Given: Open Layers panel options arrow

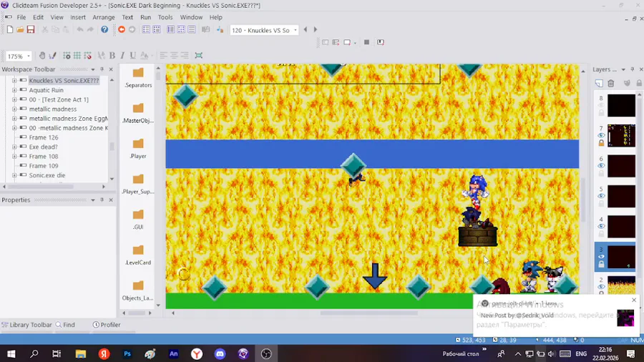Looking at the screenshot, I should [623, 69].
